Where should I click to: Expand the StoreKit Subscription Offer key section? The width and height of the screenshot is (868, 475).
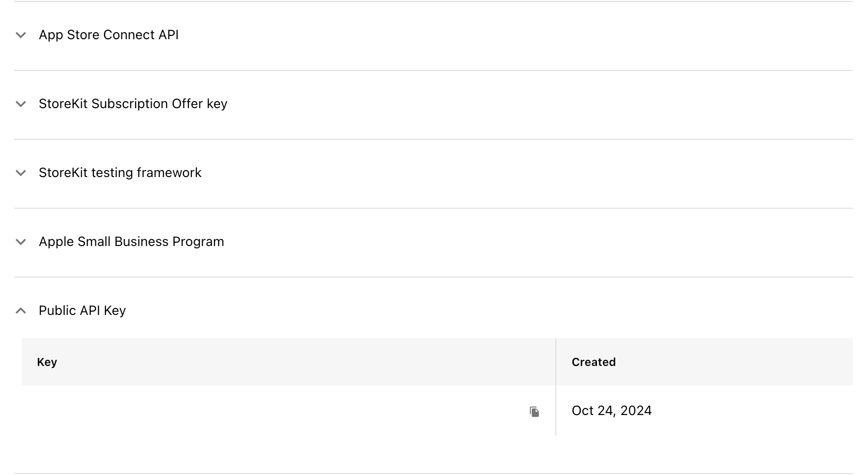click(133, 104)
